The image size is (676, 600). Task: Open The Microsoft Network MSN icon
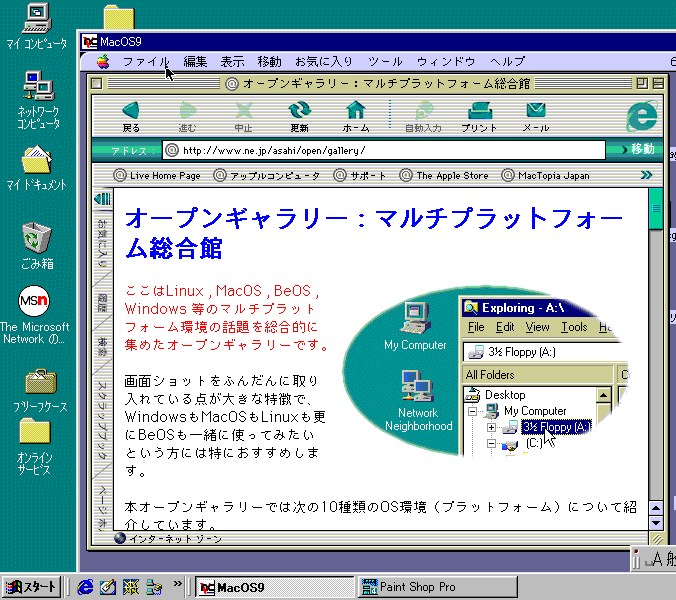coord(34,315)
